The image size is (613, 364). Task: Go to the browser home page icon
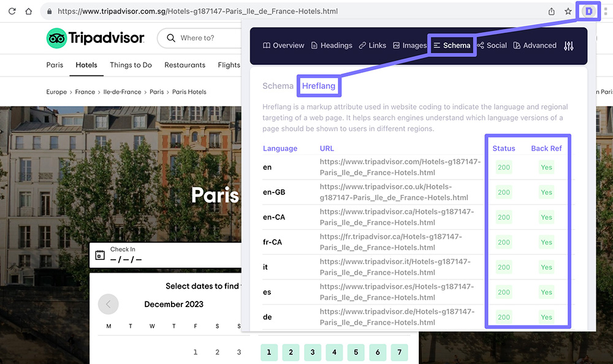pos(29,12)
